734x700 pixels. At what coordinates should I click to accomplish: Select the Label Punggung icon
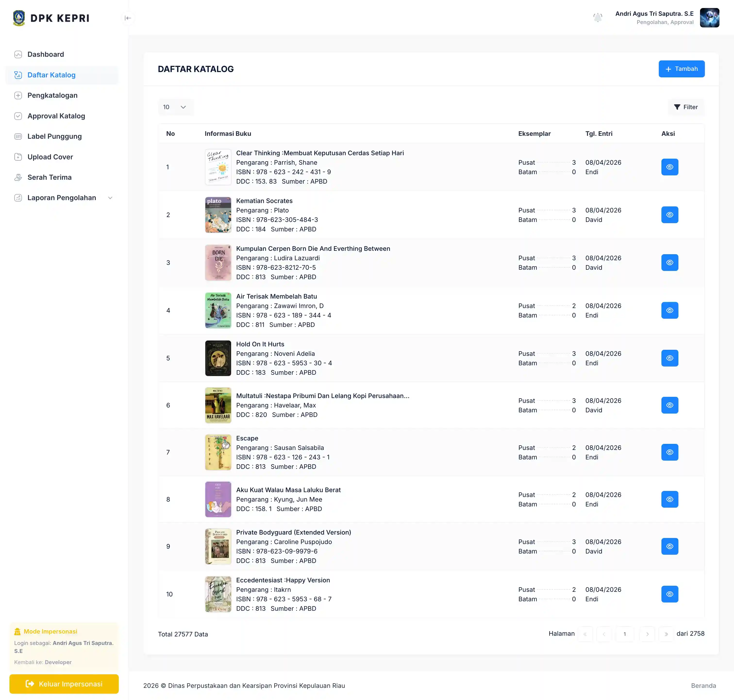click(x=18, y=136)
